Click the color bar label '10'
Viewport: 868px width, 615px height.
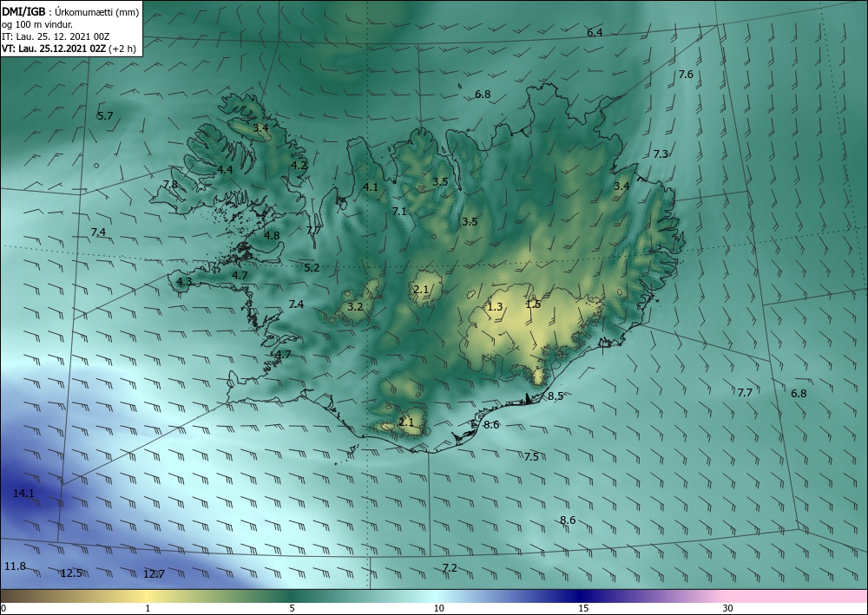coord(439,609)
